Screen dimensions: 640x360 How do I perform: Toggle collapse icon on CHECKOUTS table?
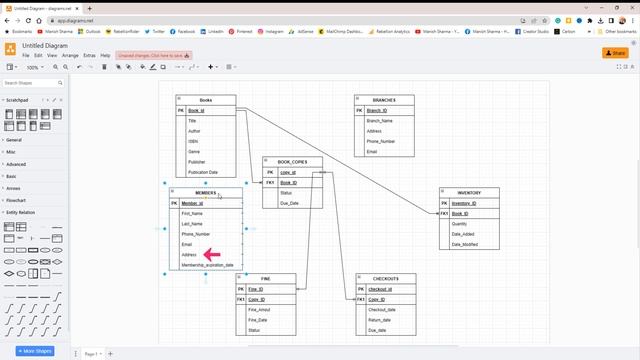[359, 277]
